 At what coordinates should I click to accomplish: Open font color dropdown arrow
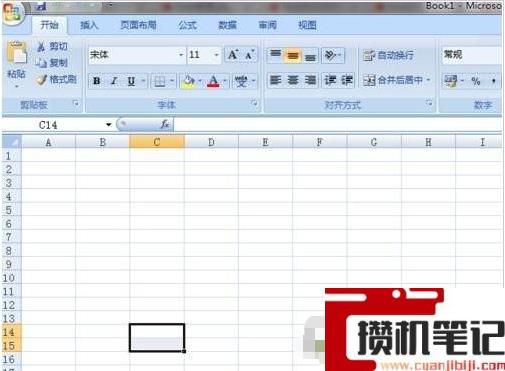click(x=225, y=81)
